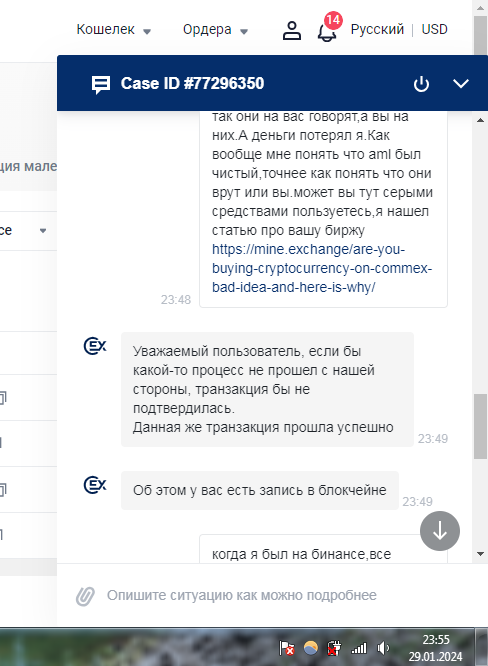Screen dimensions: 488x666
Task: Expand the dropdown arrow in the left panel
Action: coord(42,231)
